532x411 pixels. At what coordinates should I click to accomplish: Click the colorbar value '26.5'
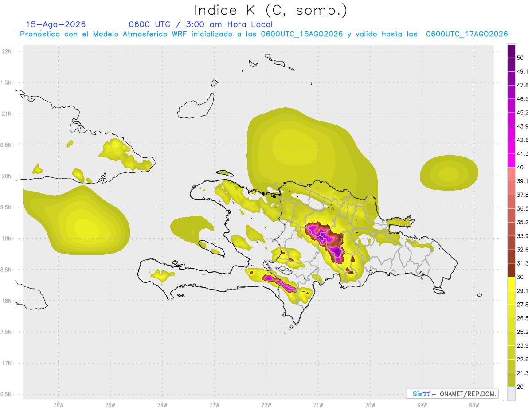523,318
